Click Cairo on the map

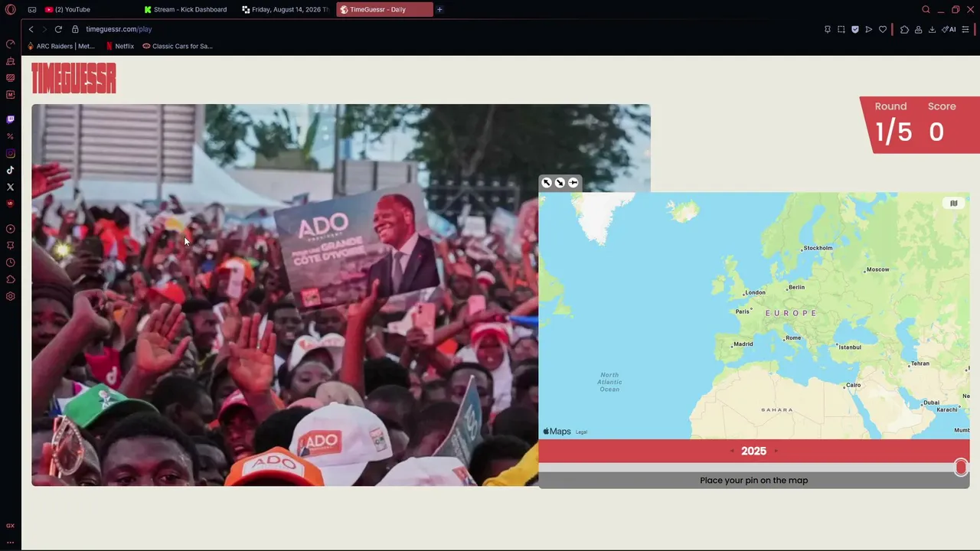pos(853,385)
